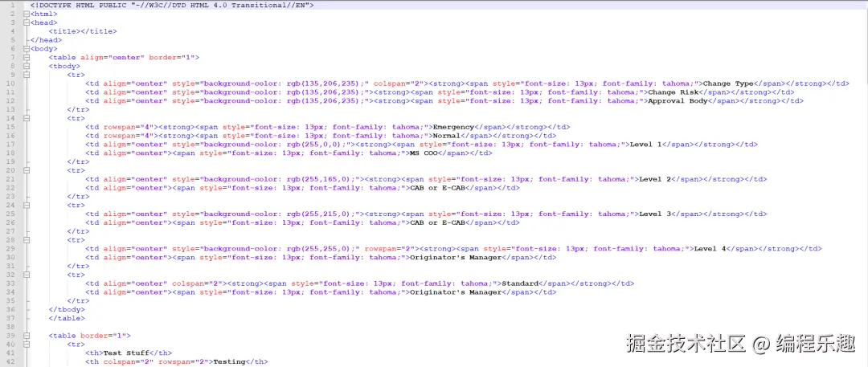Collapse the tr fold on line 24
This screenshot has width=868, height=367.
(x=26, y=205)
